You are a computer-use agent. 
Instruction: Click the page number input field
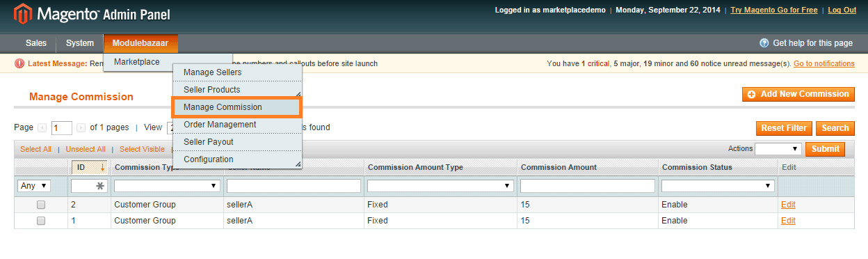pyautogui.click(x=62, y=128)
